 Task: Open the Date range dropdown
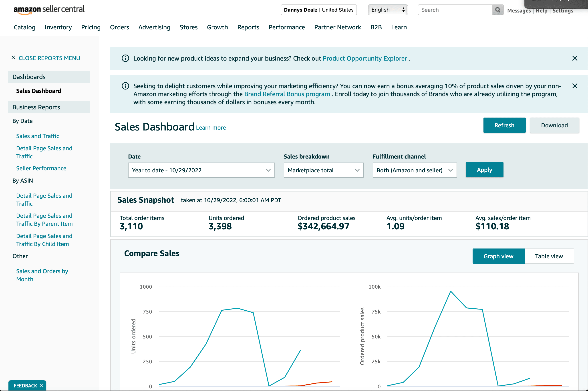pos(201,170)
